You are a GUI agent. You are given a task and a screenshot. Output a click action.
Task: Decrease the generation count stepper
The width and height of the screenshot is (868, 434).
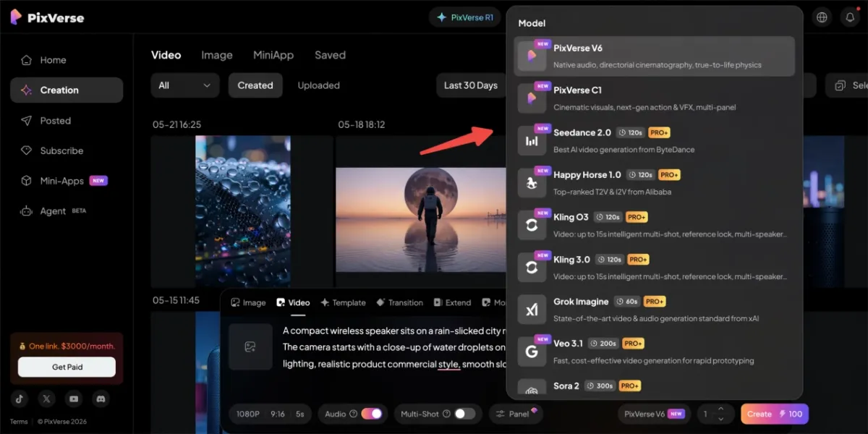[x=720, y=419]
